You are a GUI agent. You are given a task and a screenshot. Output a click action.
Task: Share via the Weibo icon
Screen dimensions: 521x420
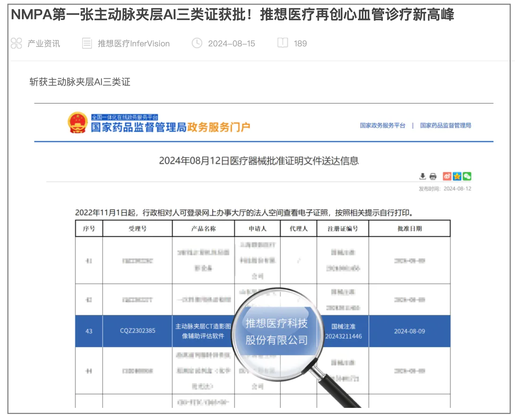(447, 176)
